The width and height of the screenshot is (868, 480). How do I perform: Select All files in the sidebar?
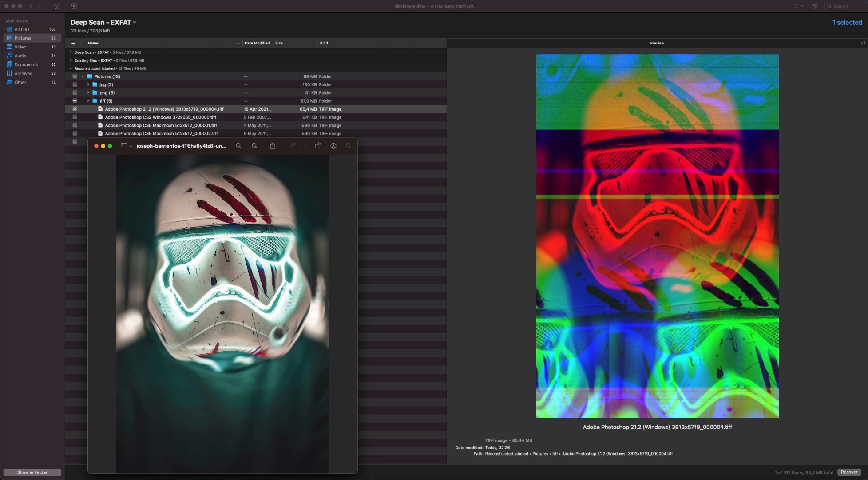[32, 29]
